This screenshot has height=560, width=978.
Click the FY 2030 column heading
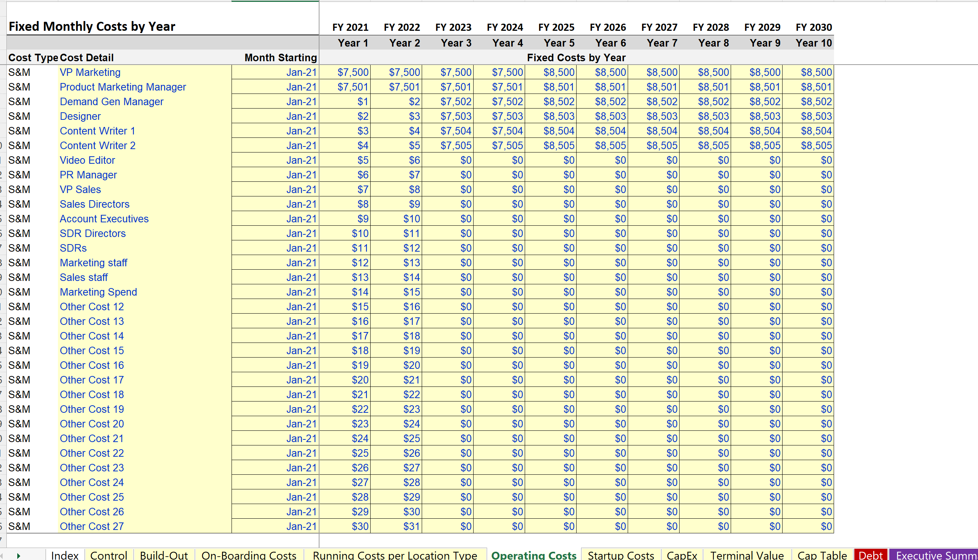pos(814,27)
